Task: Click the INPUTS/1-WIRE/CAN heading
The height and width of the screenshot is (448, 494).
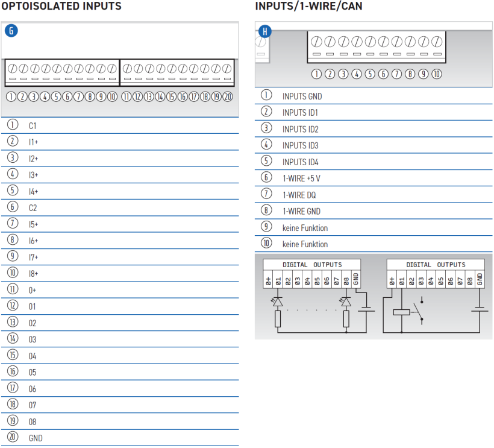Action: [308, 7]
